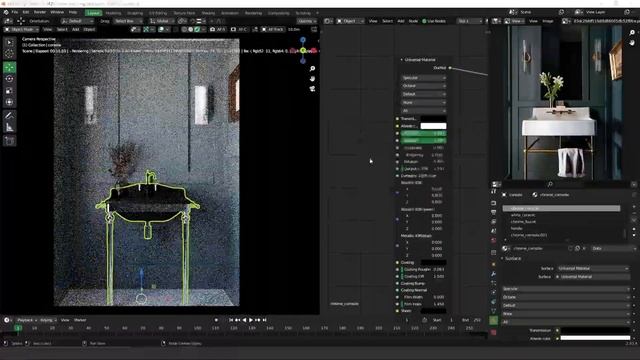The image size is (640, 360).
Task: Open the Window menu
Action: pyautogui.click(x=57, y=12)
